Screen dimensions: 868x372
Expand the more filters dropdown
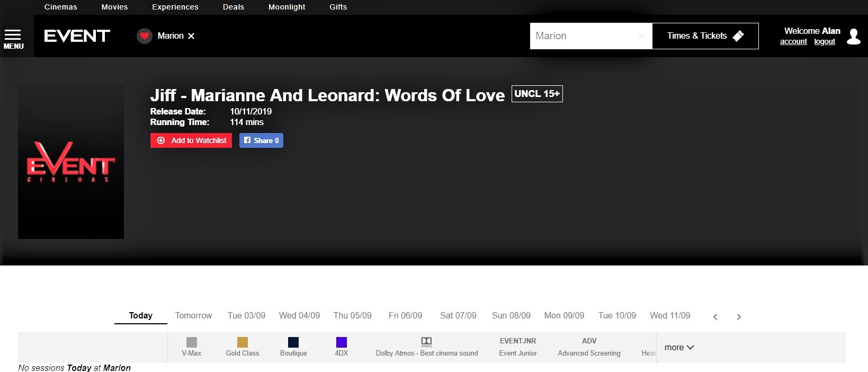click(679, 348)
